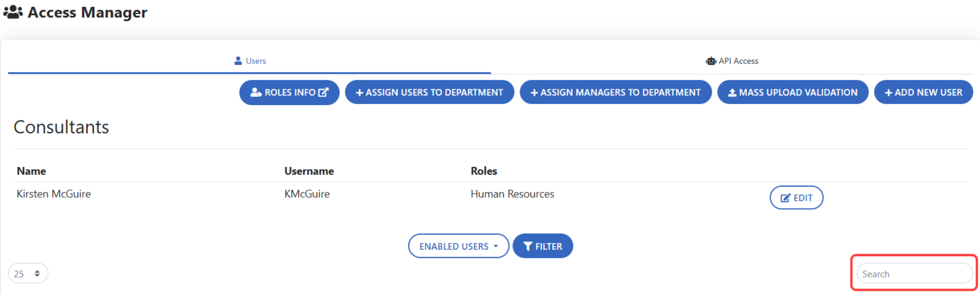
Task: Click the Name column header
Action: pyautogui.click(x=31, y=171)
